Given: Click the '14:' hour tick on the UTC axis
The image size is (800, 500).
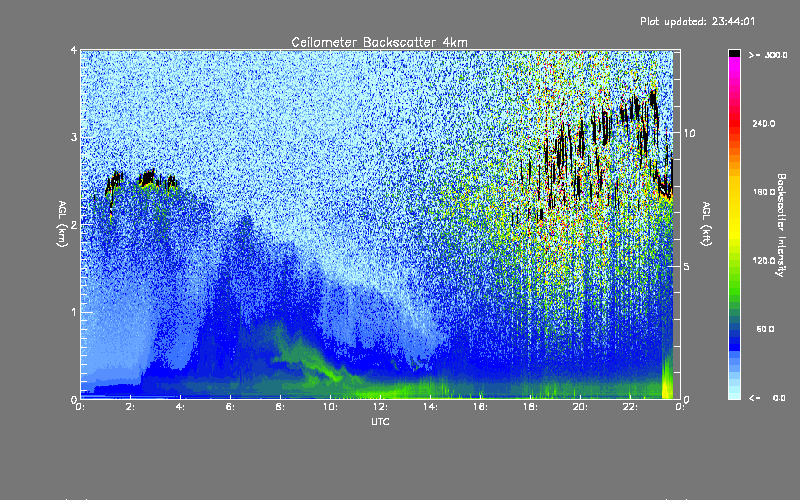Looking at the screenshot, I should click(431, 407).
